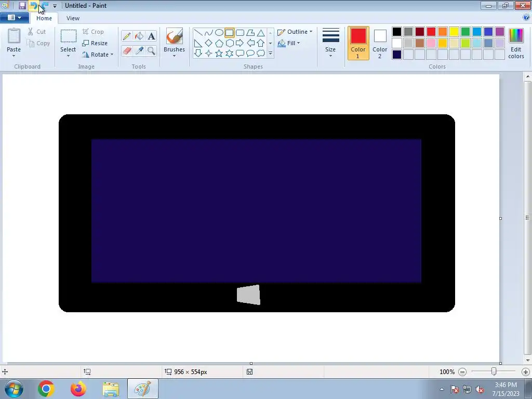Image resolution: width=532 pixels, height=399 pixels.
Task: Open the Paste dropdown arrow
Action: click(14, 56)
